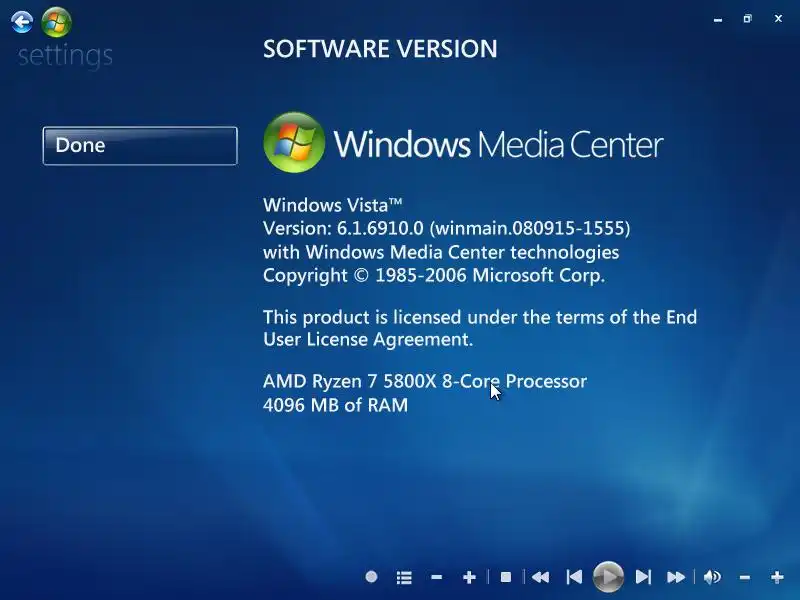Screen dimensions: 800x600
Task: Click the large Windows Media Center logo
Action: [x=463, y=143]
